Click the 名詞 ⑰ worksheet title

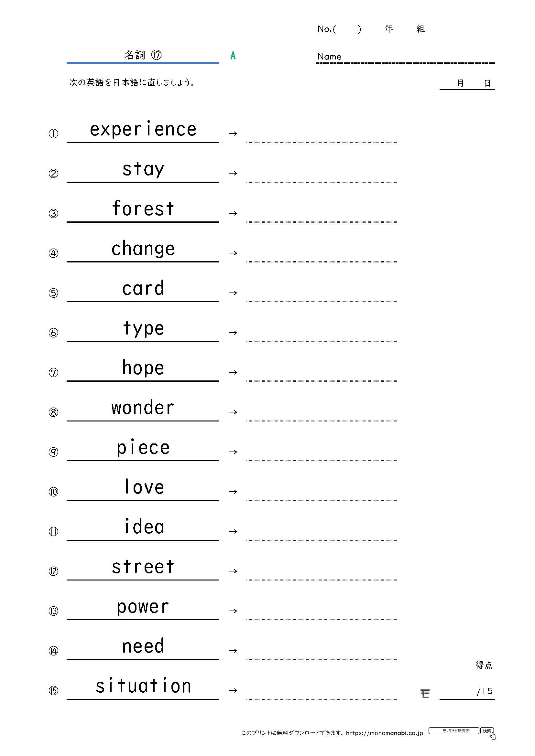143,55
